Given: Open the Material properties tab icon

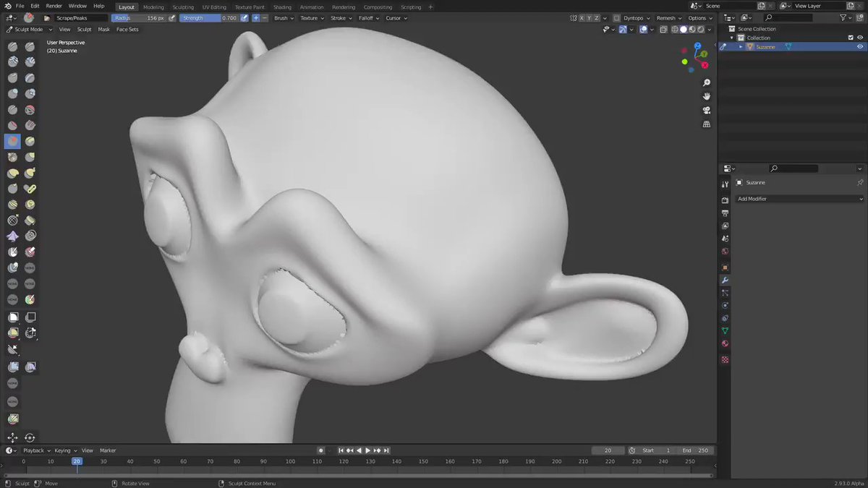Looking at the screenshot, I should (x=725, y=343).
